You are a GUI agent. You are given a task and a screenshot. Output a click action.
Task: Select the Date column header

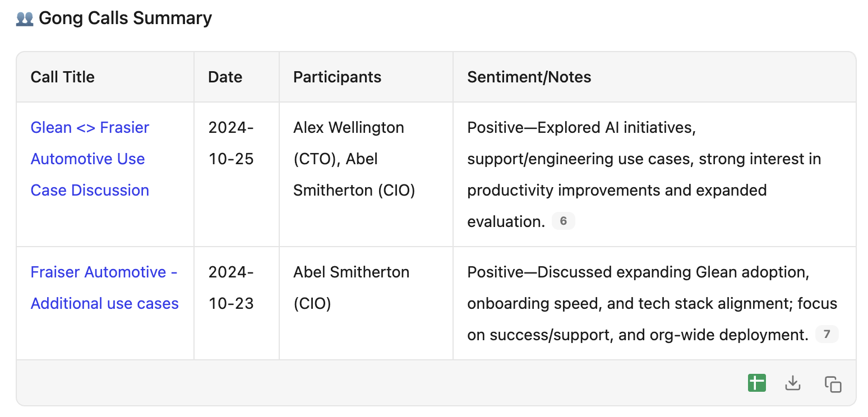pyautogui.click(x=225, y=77)
